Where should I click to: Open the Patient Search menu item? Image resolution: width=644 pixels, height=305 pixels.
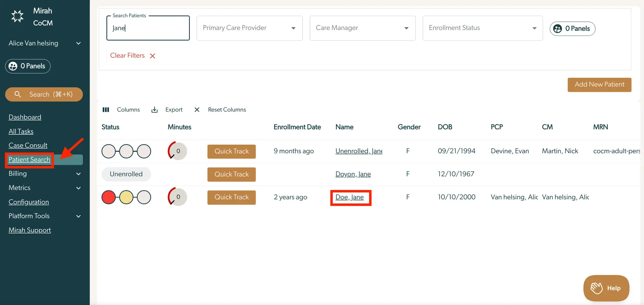(29, 160)
